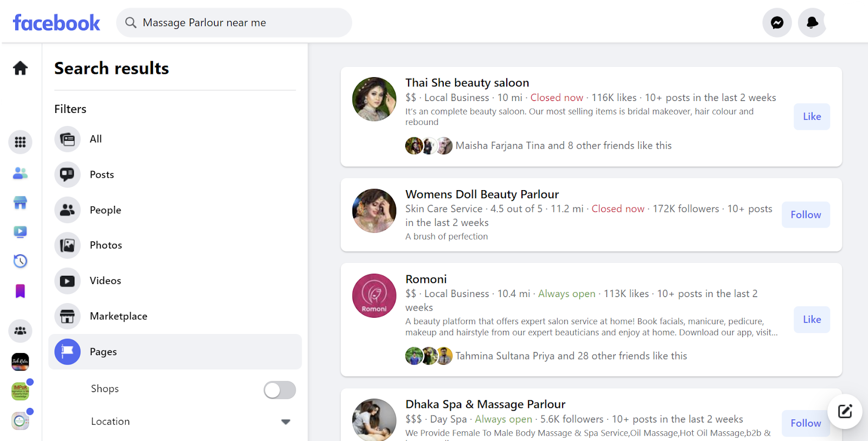
Task: Open Messenger from the top bar
Action: point(777,22)
